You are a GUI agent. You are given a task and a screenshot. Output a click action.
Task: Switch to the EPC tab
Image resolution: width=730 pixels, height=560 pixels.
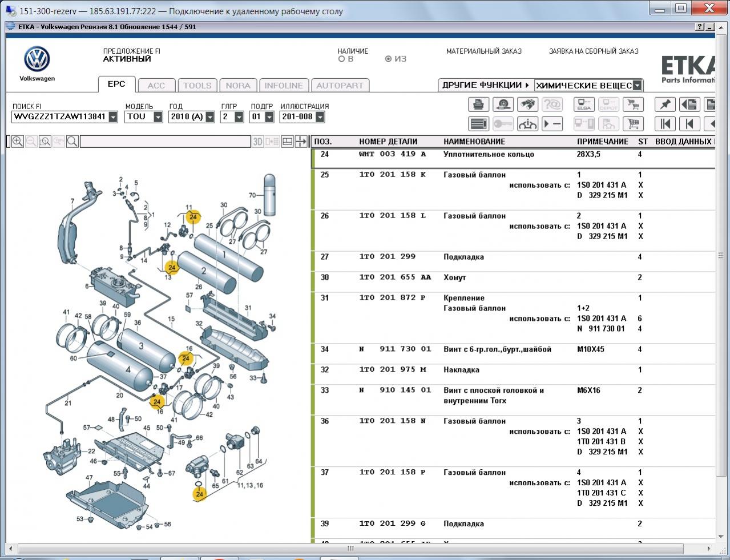click(x=116, y=84)
